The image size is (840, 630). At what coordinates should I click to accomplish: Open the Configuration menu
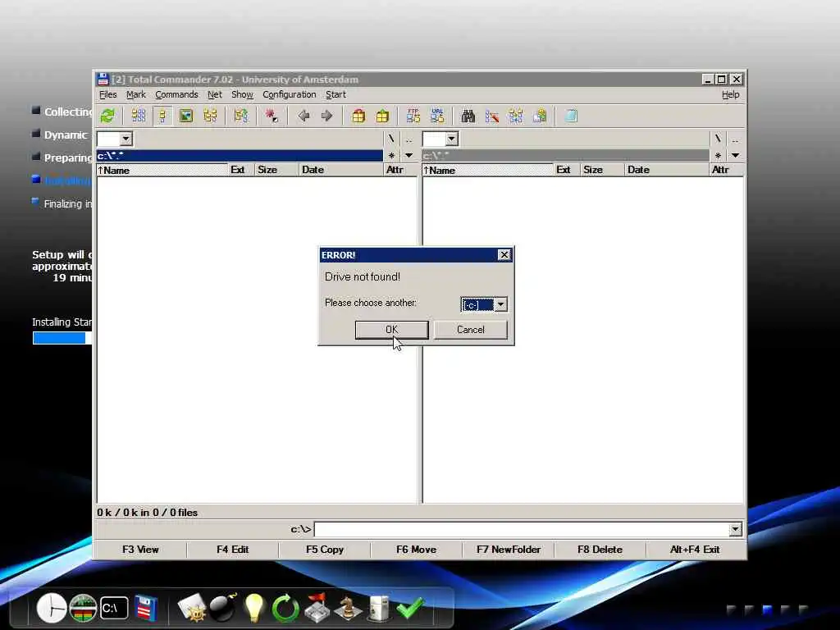click(x=290, y=94)
